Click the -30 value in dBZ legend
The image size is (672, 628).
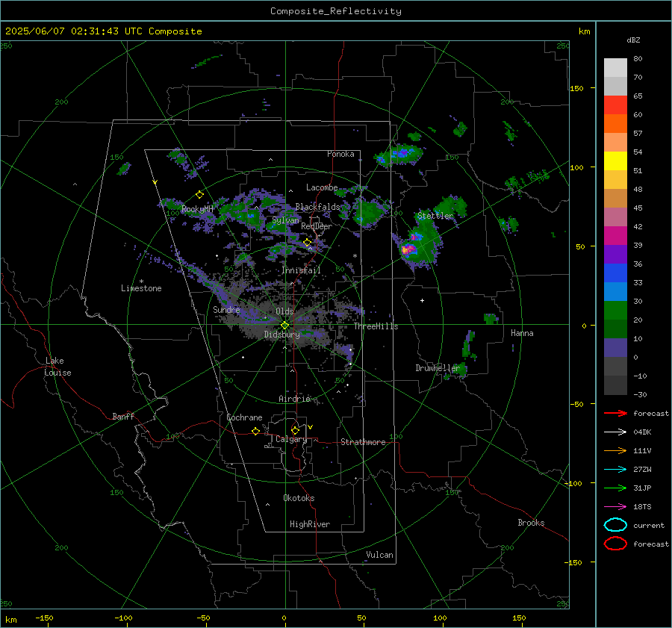[x=640, y=395]
